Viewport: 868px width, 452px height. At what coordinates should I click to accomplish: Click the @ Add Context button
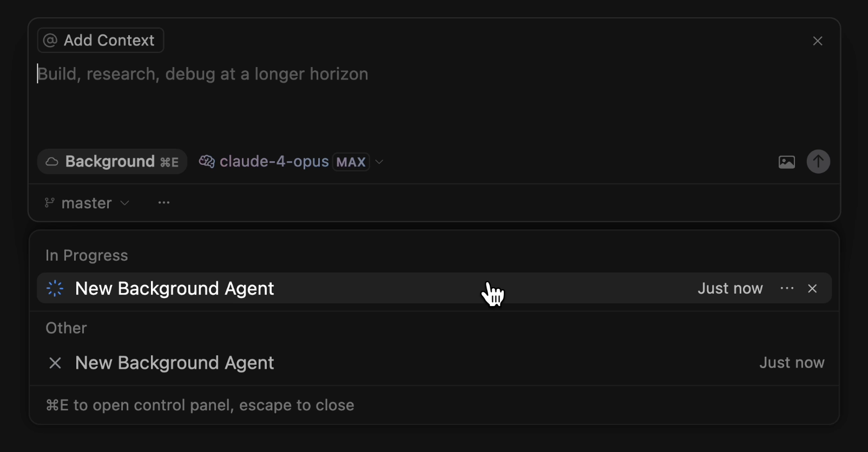pyautogui.click(x=101, y=41)
